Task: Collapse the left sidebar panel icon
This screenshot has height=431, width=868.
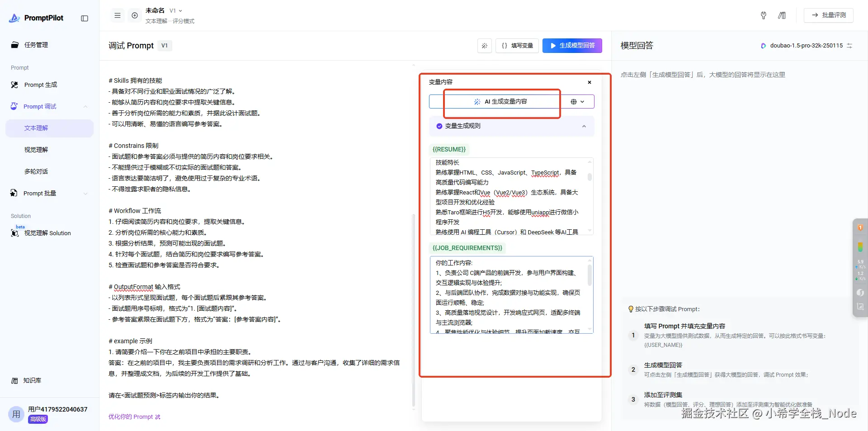Action: pyautogui.click(x=85, y=18)
